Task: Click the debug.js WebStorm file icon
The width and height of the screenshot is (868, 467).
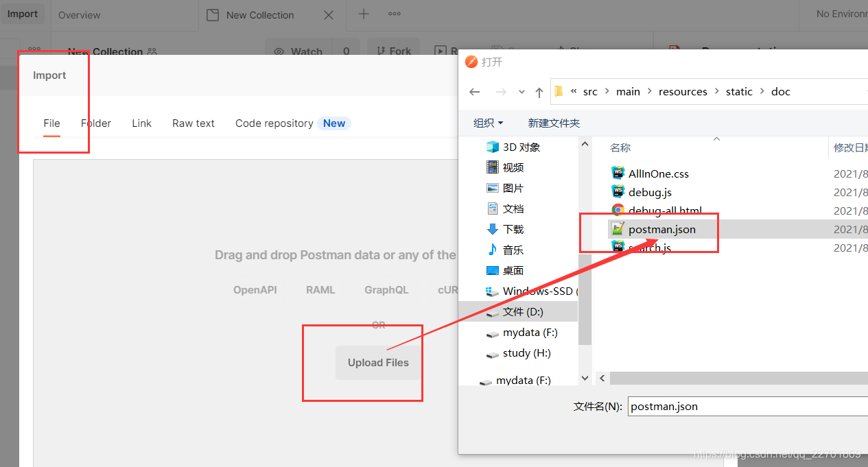Action: click(x=618, y=192)
